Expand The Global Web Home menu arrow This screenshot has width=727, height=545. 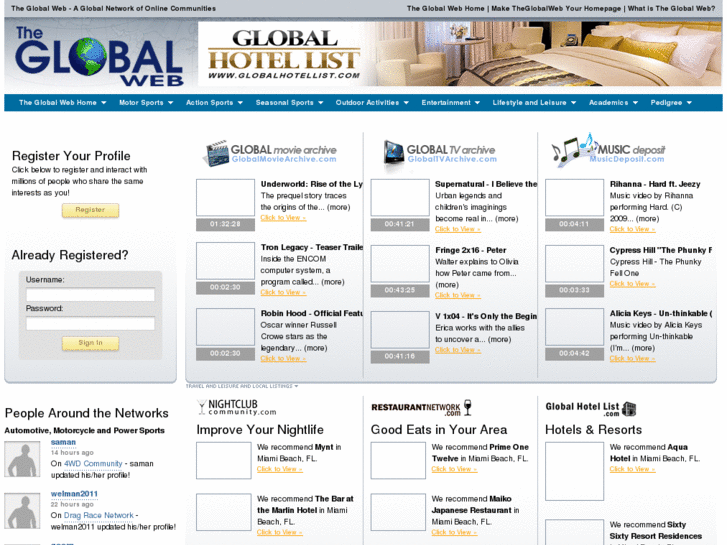click(103, 103)
